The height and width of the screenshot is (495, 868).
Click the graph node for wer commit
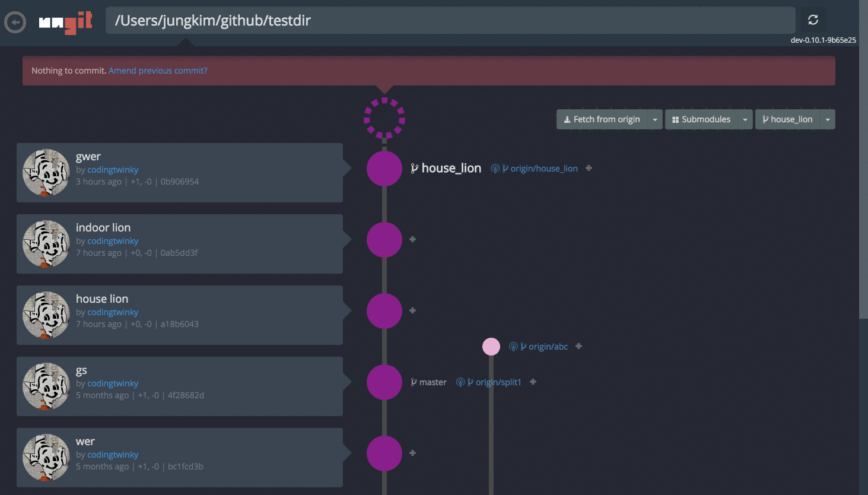pyautogui.click(x=384, y=453)
